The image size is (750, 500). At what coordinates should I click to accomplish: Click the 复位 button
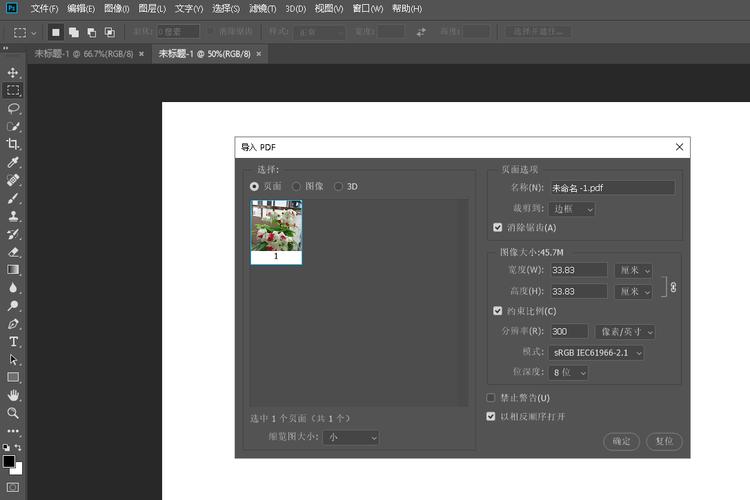click(664, 441)
